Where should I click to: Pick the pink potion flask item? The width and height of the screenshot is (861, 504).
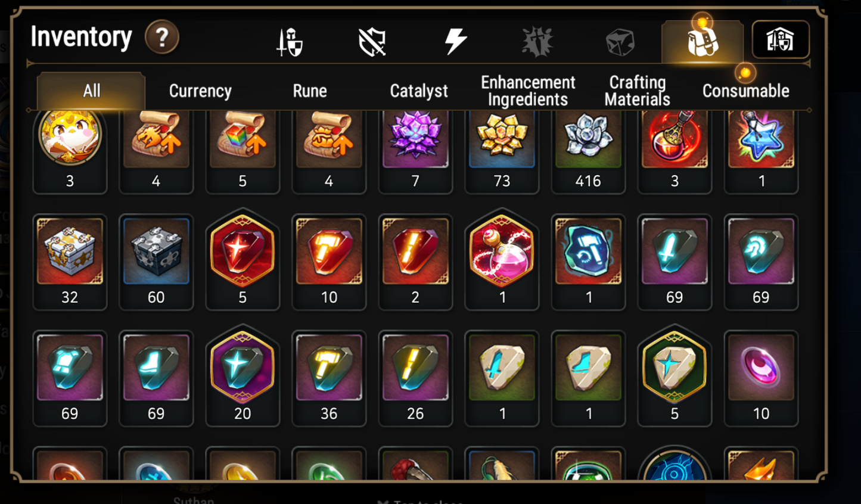502,259
